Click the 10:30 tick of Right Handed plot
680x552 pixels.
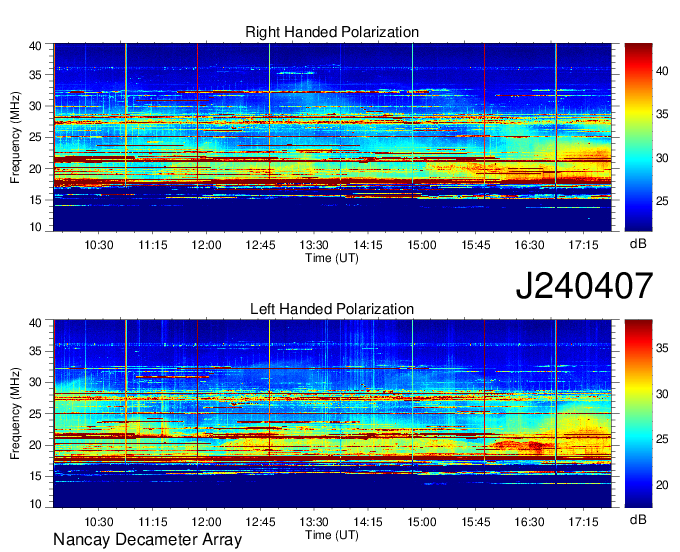tap(99, 245)
